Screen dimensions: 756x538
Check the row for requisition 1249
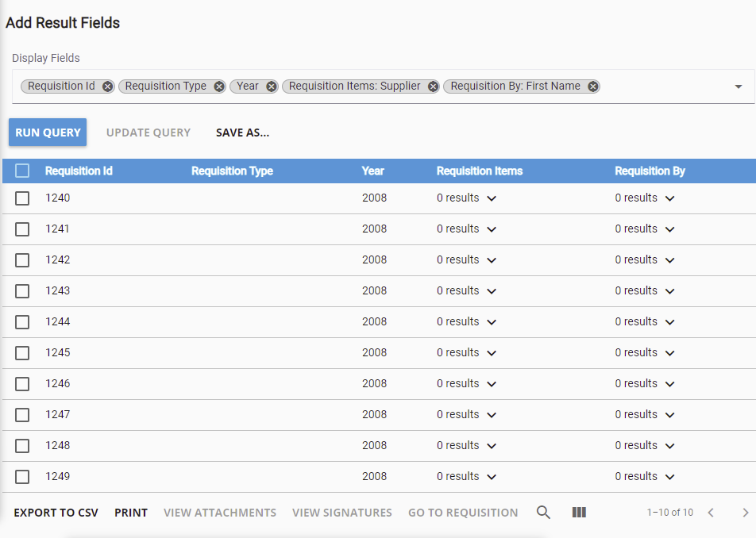pyautogui.click(x=22, y=477)
